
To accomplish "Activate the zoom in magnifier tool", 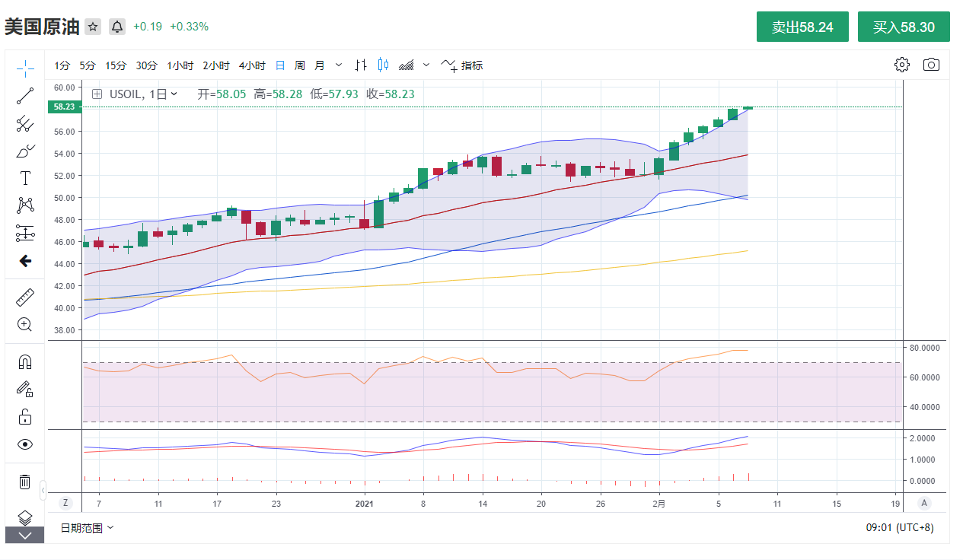I will (25, 325).
